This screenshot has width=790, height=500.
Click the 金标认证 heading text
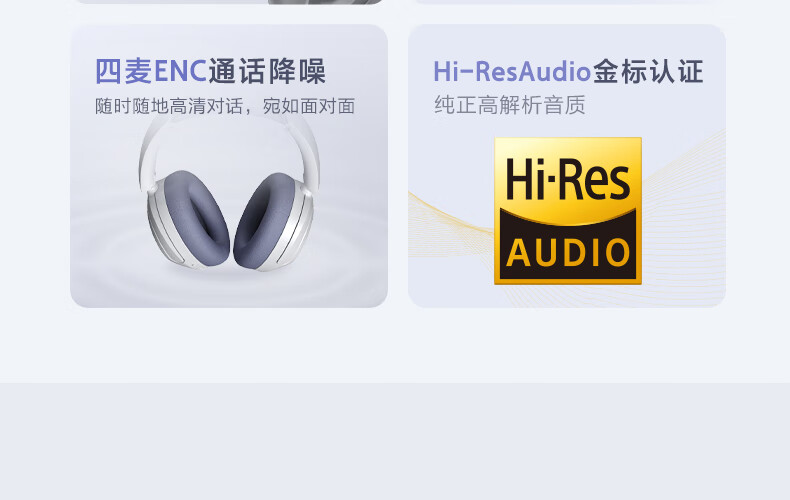pyautogui.click(x=648, y=72)
